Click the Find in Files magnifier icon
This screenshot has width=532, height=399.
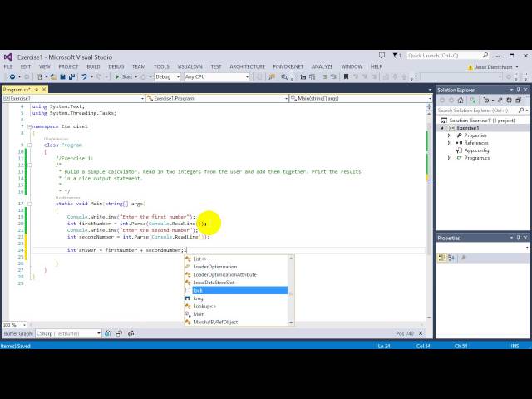(x=284, y=77)
